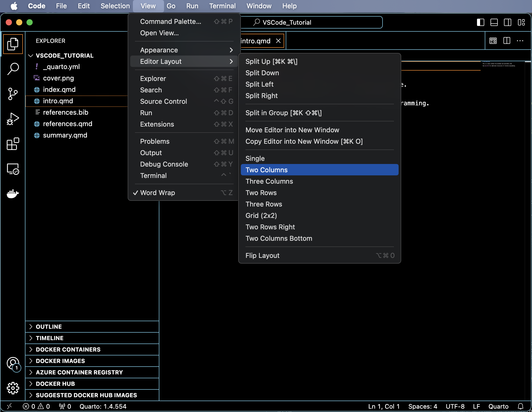Choose Three Columns layout
Viewport: 532px width, 412px height.
pos(319,181)
